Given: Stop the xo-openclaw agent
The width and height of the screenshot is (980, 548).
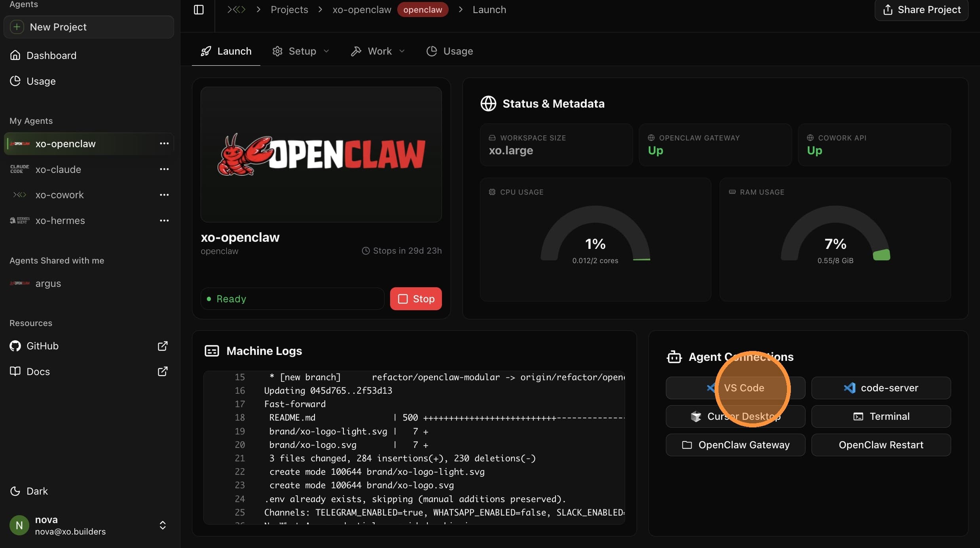Looking at the screenshot, I should coord(416,299).
